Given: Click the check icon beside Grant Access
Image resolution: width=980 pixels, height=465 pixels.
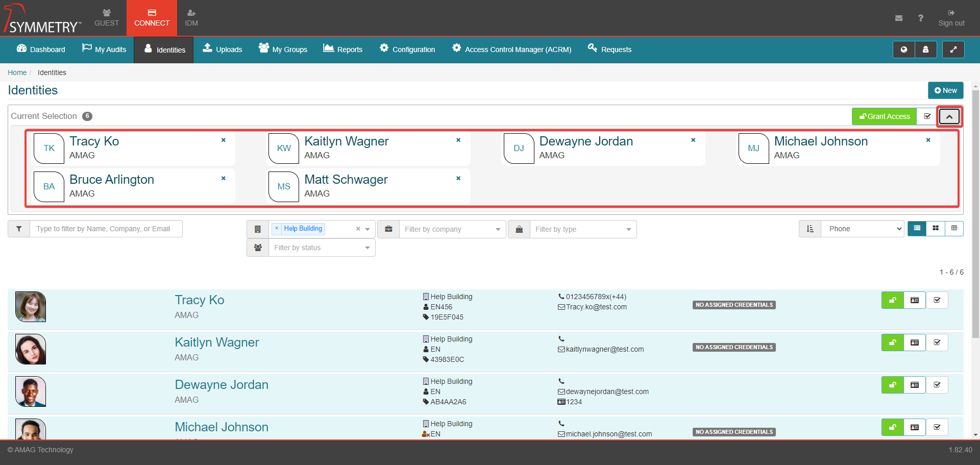Looking at the screenshot, I should (x=927, y=116).
